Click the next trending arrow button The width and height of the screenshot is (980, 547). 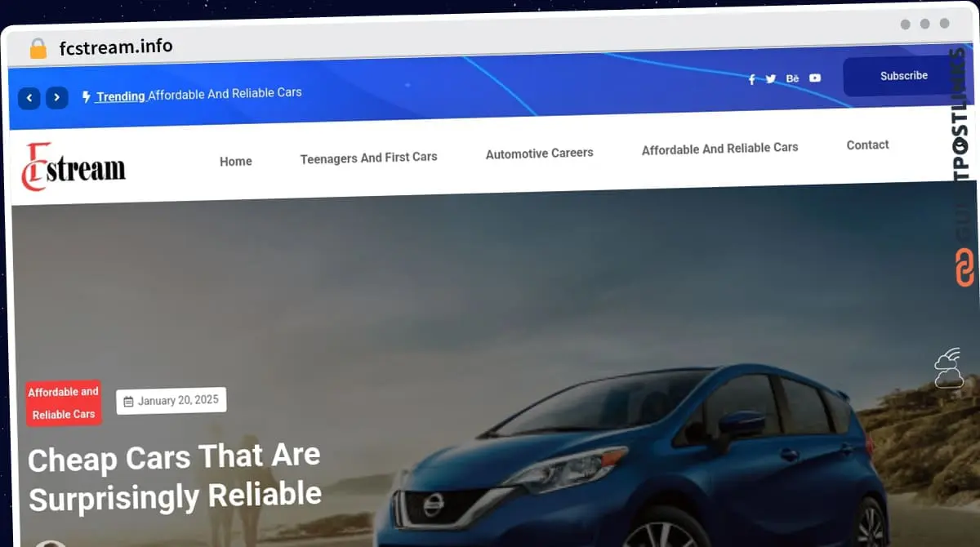click(57, 98)
